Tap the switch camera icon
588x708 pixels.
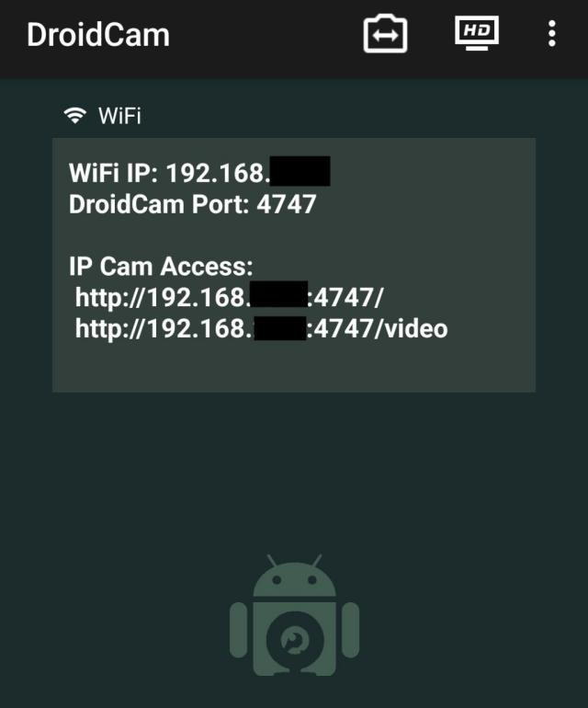385,34
